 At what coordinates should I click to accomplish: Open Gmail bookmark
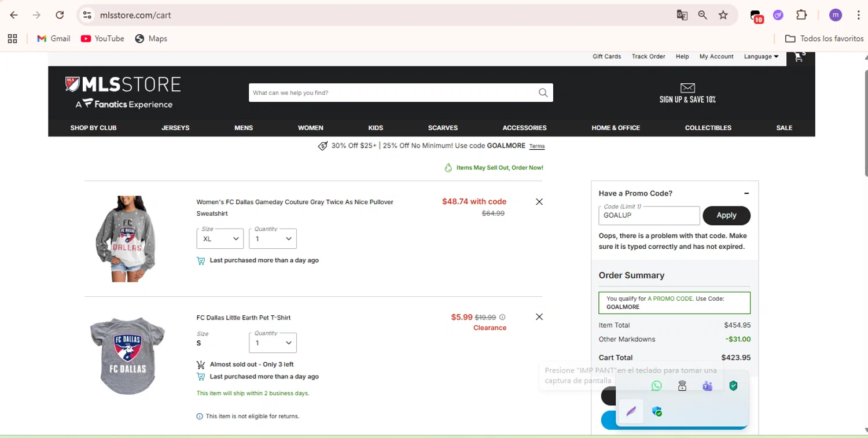(x=53, y=39)
